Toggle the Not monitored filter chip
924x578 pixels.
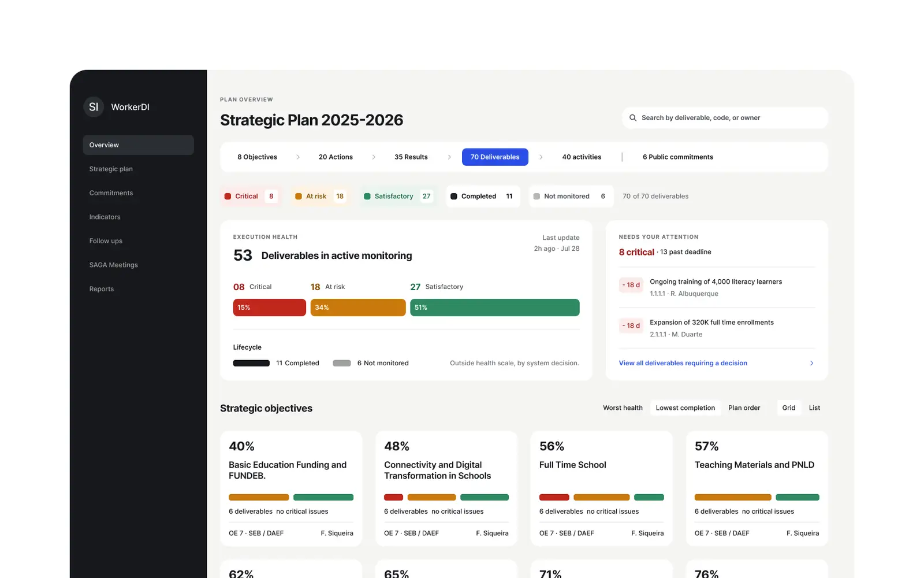[x=571, y=197]
